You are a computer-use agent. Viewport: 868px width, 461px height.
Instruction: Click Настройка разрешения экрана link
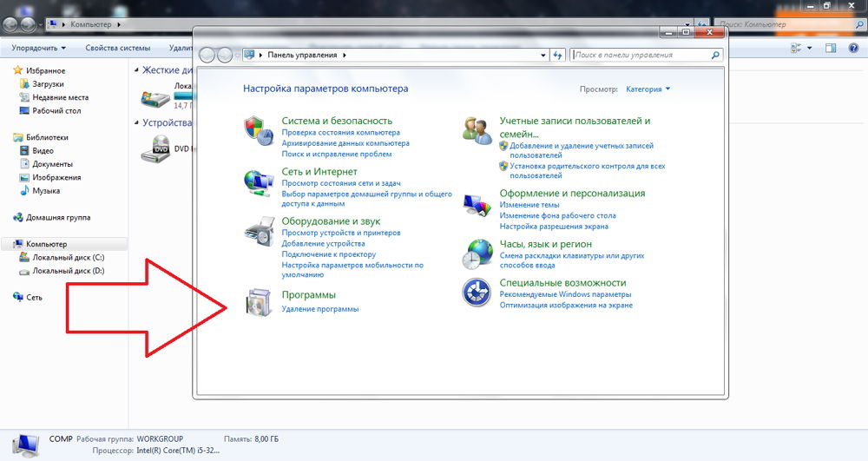553,226
